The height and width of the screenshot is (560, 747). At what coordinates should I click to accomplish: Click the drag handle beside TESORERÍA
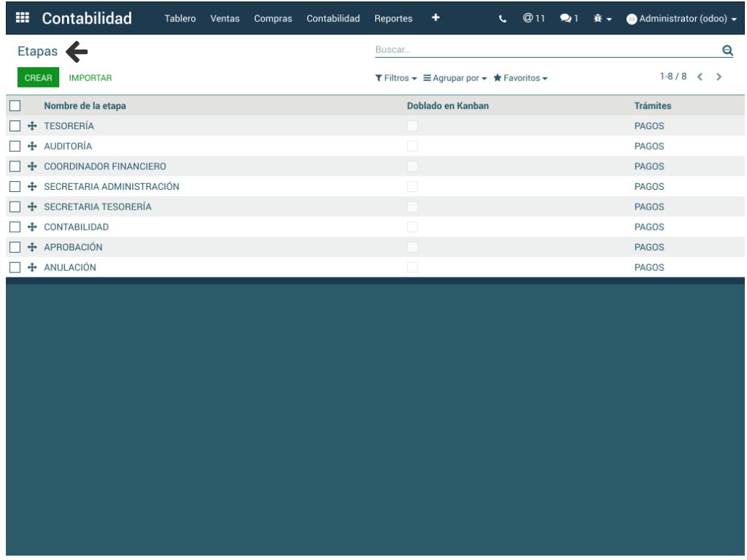[32, 126]
